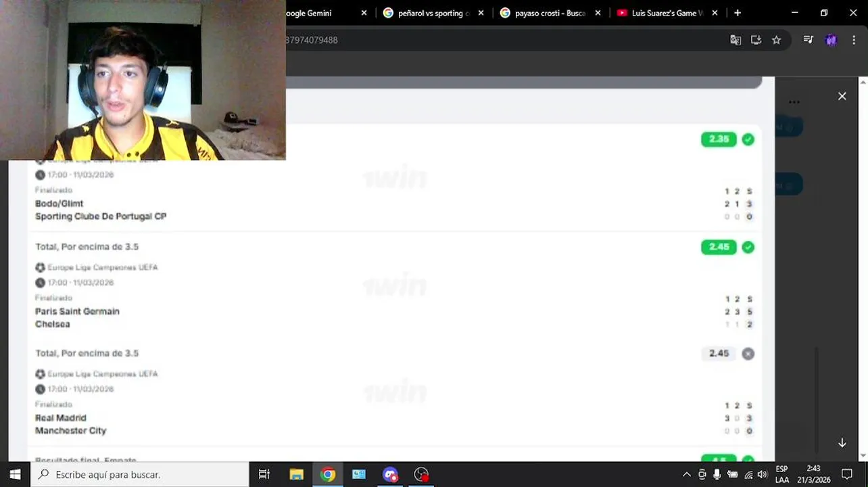Select the Real Madrid team name

point(61,418)
